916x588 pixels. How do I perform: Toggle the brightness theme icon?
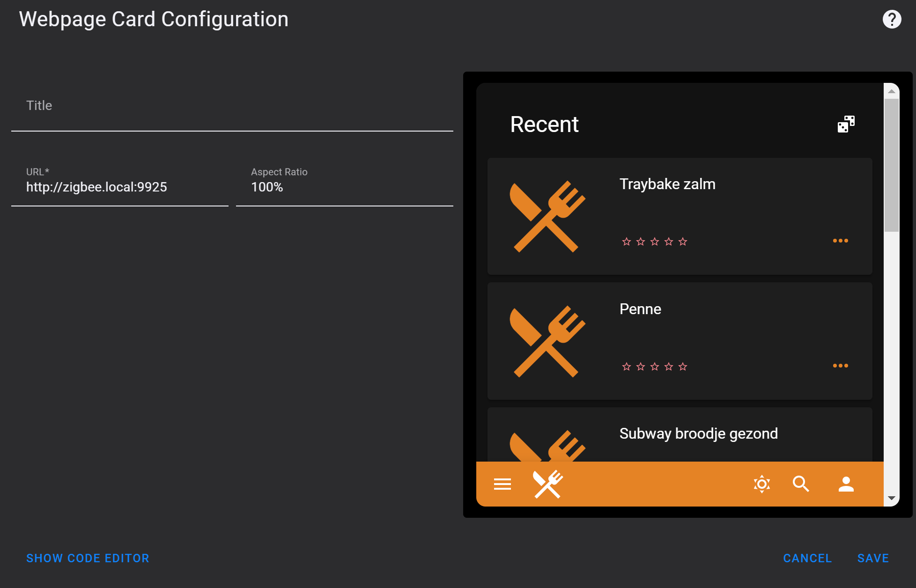pyautogui.click(x=762, y=484)
